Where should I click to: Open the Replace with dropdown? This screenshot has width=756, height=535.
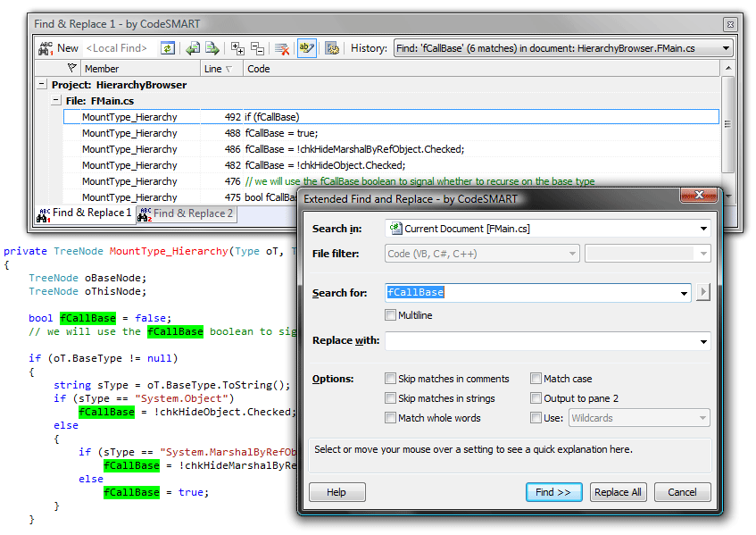[703, 341]
